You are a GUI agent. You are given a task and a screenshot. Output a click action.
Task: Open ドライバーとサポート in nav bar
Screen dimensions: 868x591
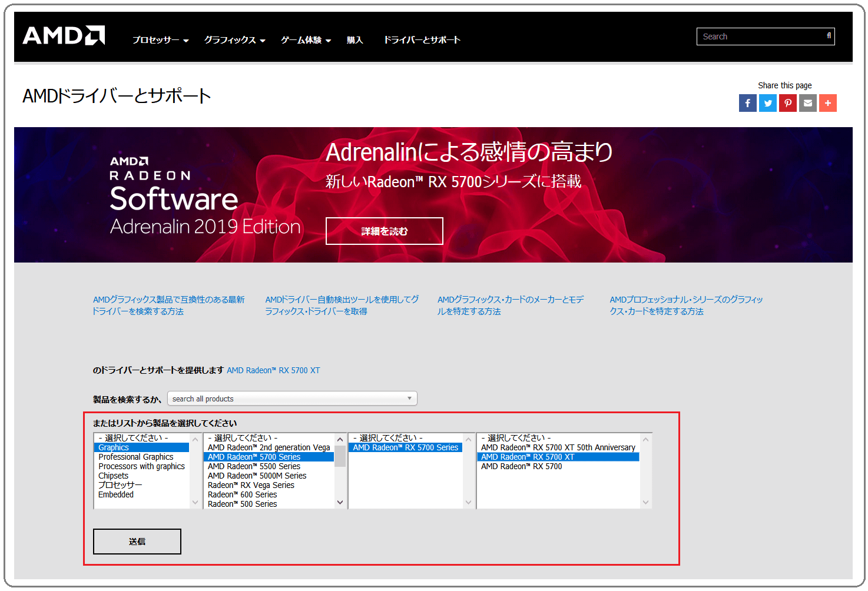422,40
